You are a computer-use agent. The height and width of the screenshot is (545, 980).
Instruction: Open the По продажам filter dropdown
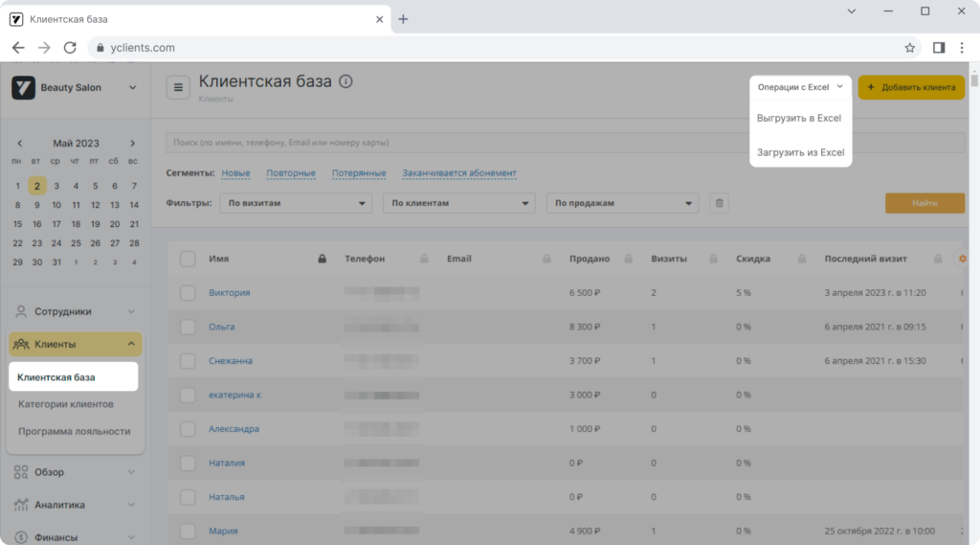pos(622,203)
